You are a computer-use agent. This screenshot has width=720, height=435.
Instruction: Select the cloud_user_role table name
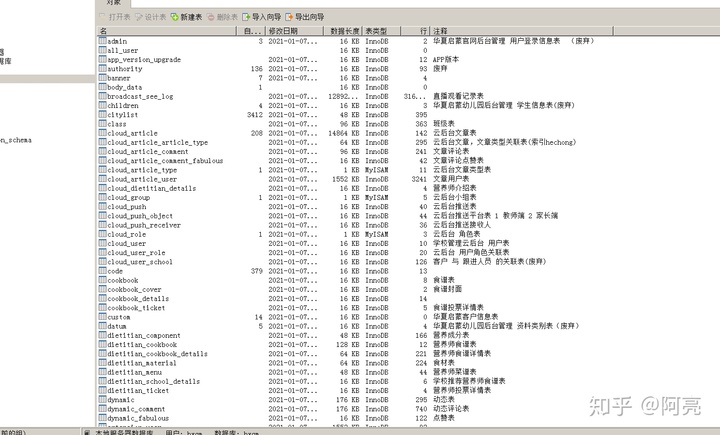pos(136,253)
